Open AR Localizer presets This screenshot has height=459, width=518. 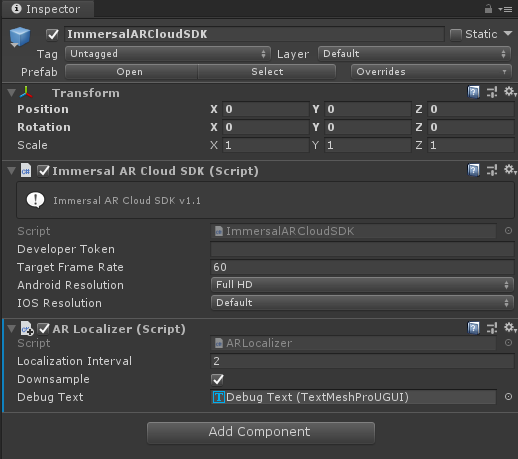492,328
